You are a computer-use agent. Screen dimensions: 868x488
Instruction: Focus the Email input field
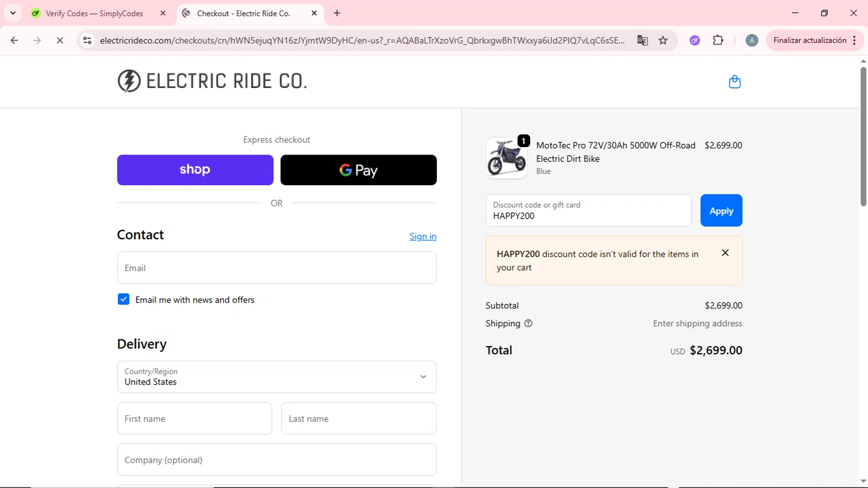tap(277, 267)
